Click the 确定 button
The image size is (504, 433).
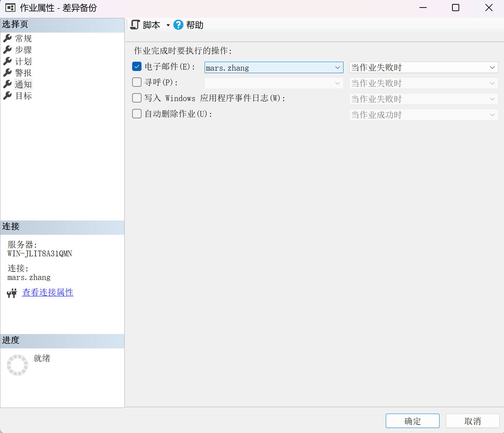412,421
